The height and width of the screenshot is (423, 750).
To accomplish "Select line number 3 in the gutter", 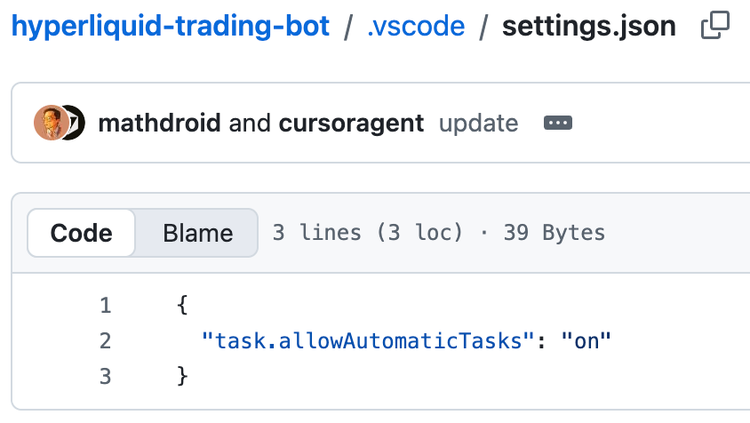I will (105, 377).
